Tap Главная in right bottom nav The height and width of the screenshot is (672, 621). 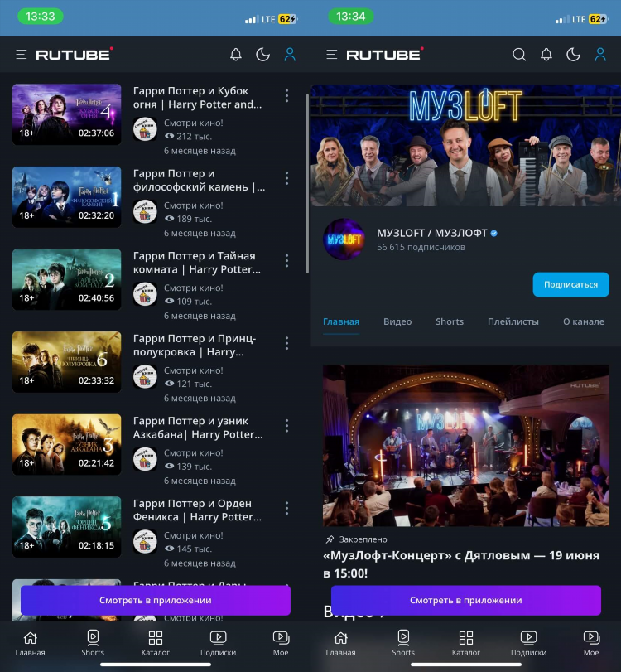(340, 643)
